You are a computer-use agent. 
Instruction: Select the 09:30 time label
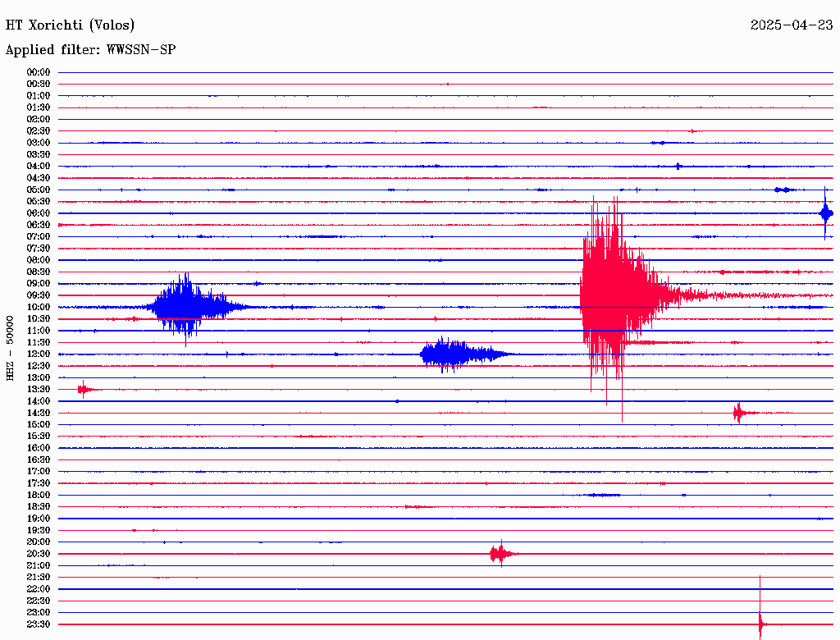pyautogui.click(x=39, y=295)
